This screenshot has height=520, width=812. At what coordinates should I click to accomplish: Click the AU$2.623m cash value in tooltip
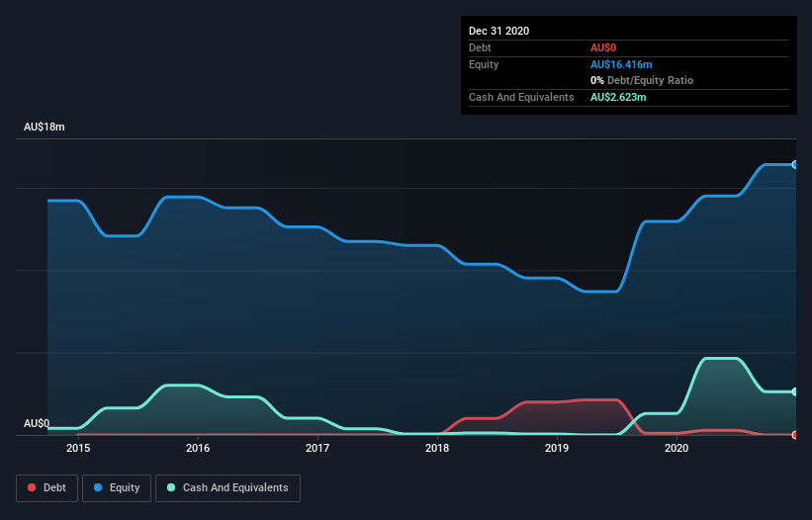(618, 97)
